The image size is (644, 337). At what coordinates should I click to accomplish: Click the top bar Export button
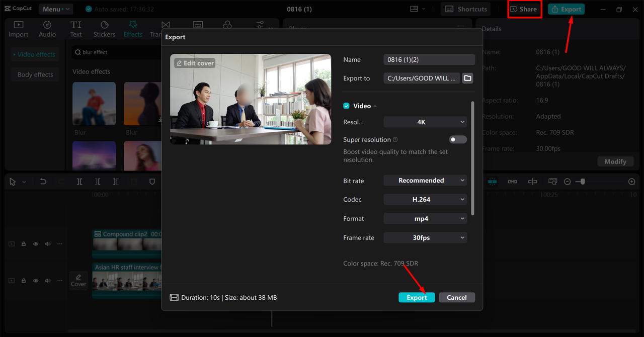[566, 9]
